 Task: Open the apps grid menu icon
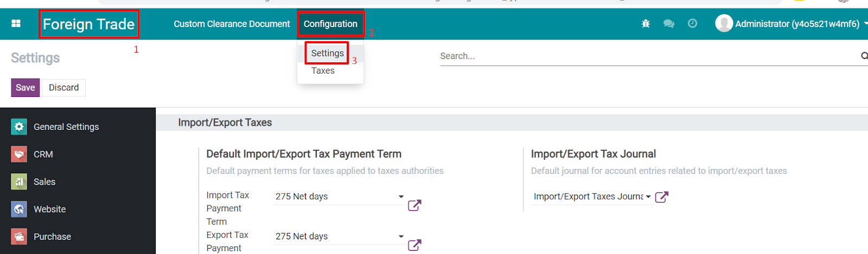pos(16,24)
